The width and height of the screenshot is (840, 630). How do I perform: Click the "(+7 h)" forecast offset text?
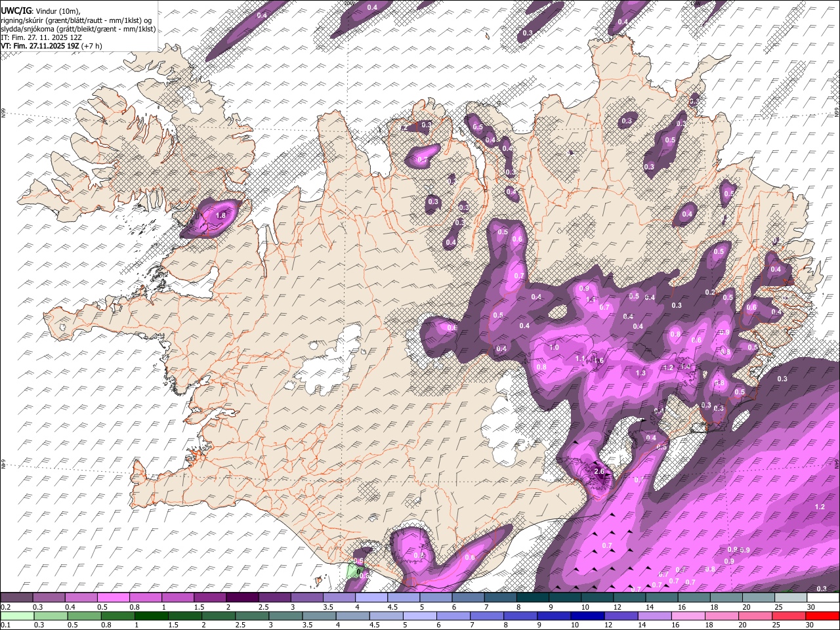(92, 47)
